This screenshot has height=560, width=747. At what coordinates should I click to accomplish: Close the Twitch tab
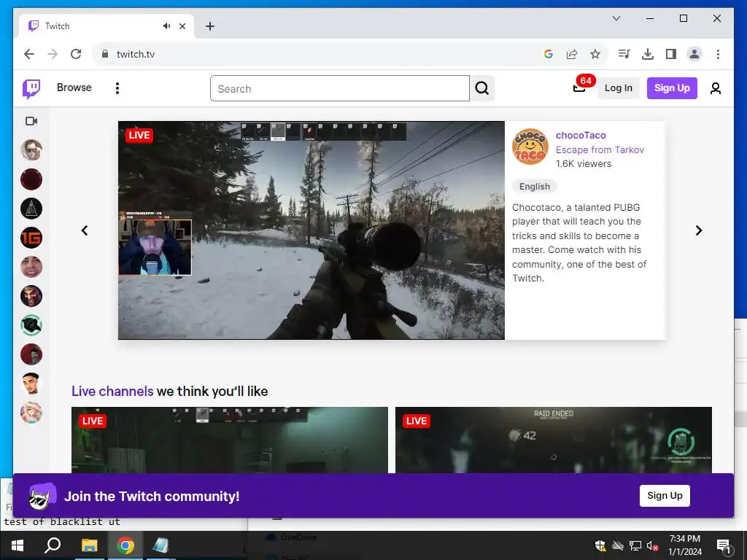click(182, 26)
